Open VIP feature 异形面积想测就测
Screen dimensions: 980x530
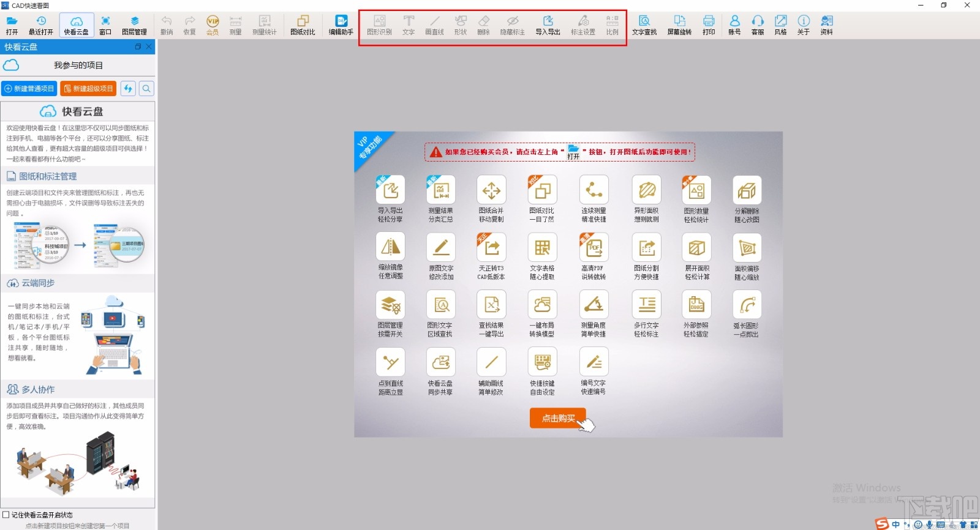(647, 199)
